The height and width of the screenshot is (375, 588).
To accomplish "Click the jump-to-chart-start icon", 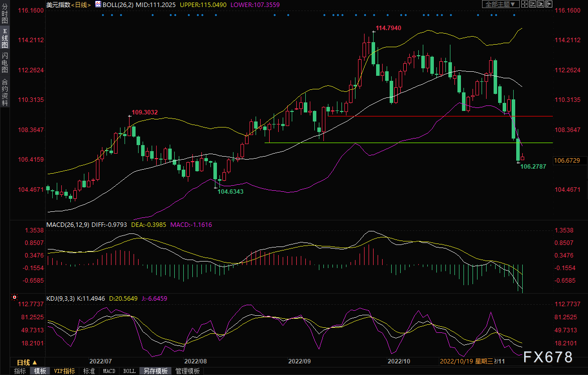I will pyautogui.click(x=533, y=5).
